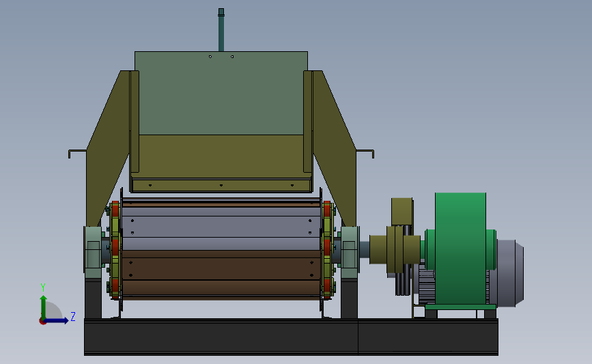592x364 pixels.
Task: Select the right slanted hopper side panel
Action: click(335, 148)
